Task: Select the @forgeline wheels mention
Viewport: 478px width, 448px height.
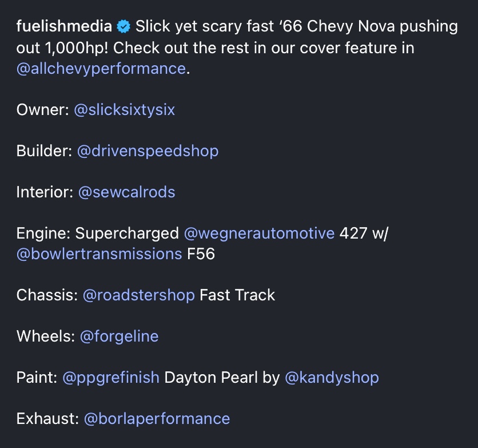Action: point(119,336)
